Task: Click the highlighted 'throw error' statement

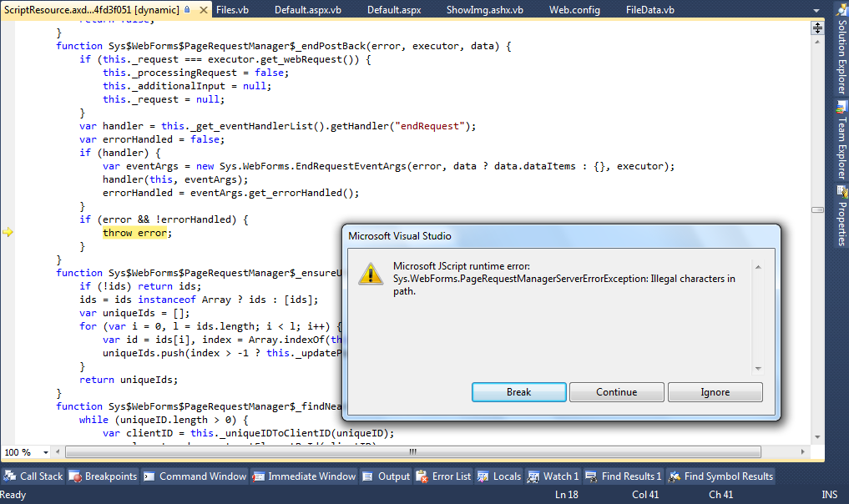Action: tap(135, 233)
